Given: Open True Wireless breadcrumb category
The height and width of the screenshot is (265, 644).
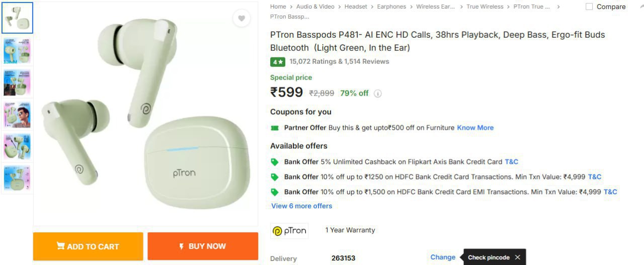Looking at the screenshot, I should tap(485, 7).
